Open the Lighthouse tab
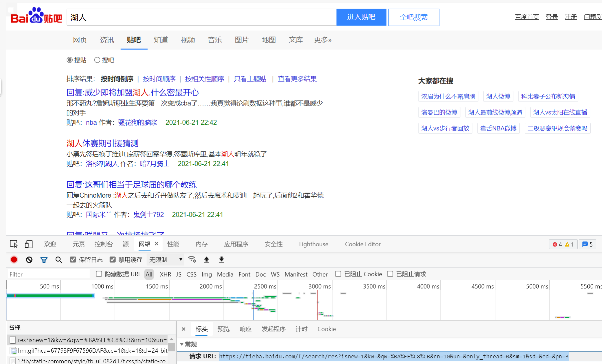Viewport: 602px width, 364px height. [x=313, y=244]
